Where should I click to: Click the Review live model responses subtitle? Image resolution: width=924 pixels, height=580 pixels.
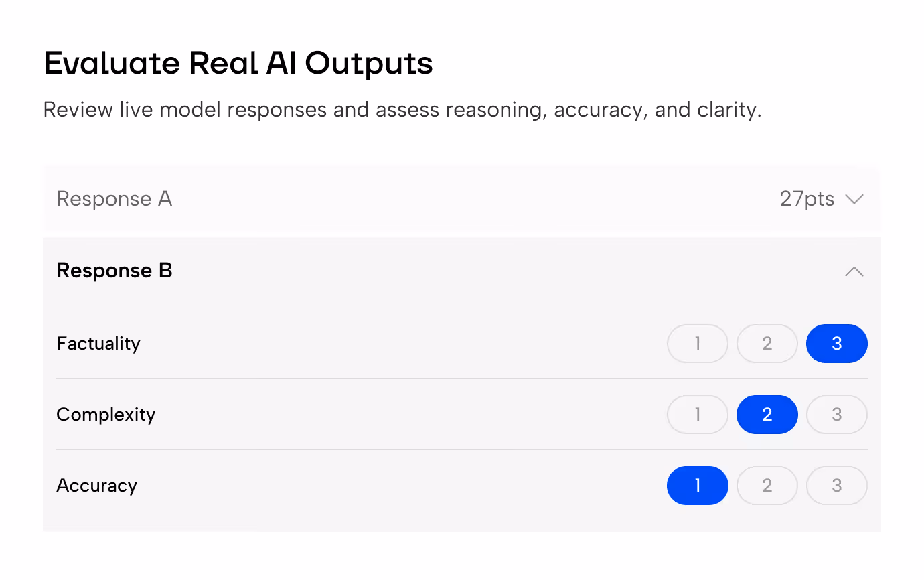(402, 110)
